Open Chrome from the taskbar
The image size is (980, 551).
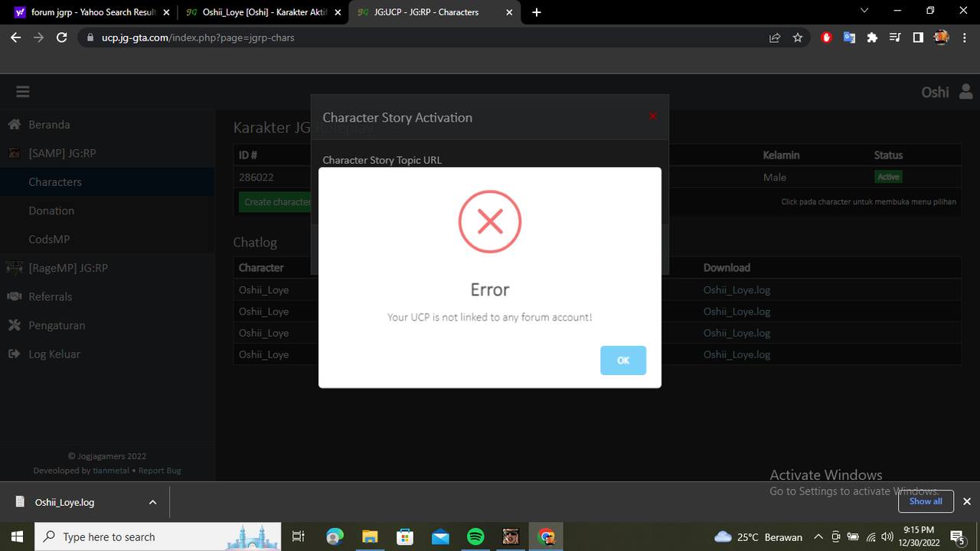coord(546,536)
